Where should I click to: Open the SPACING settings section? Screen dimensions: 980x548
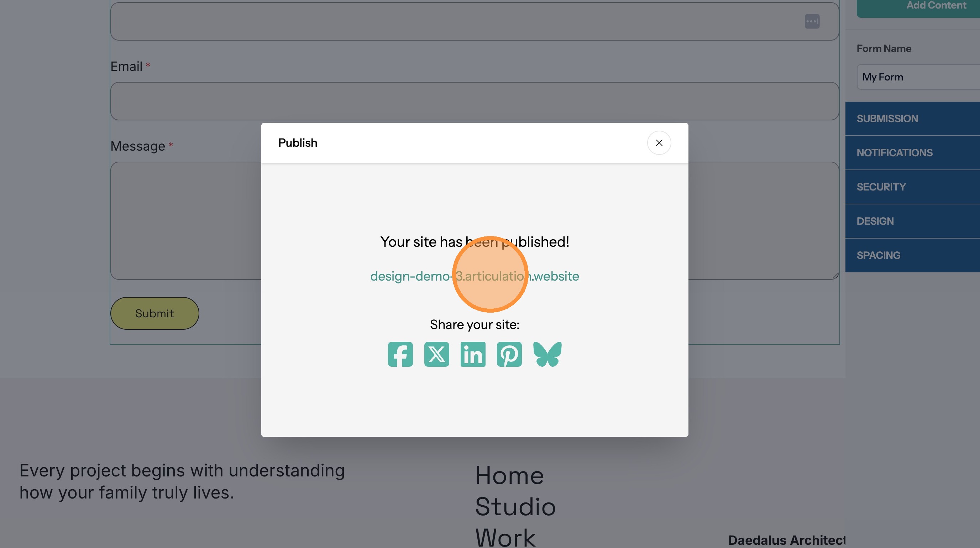pos(912,255)
